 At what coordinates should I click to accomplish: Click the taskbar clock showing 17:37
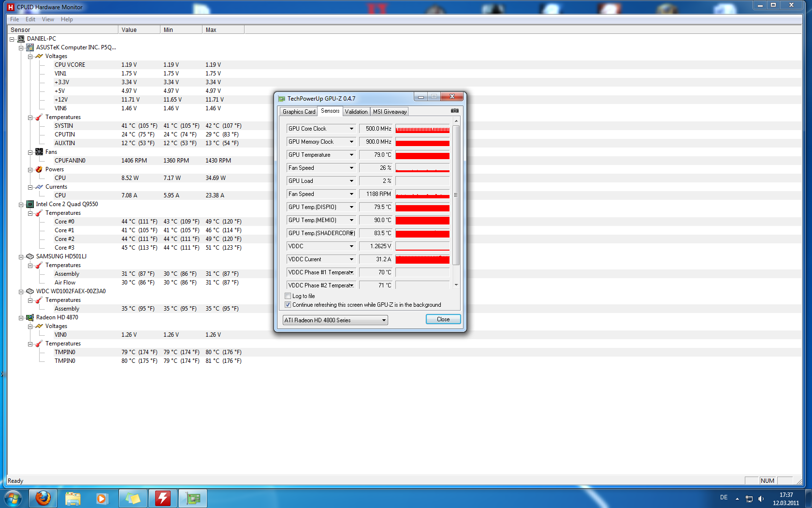tap(786, 499)
